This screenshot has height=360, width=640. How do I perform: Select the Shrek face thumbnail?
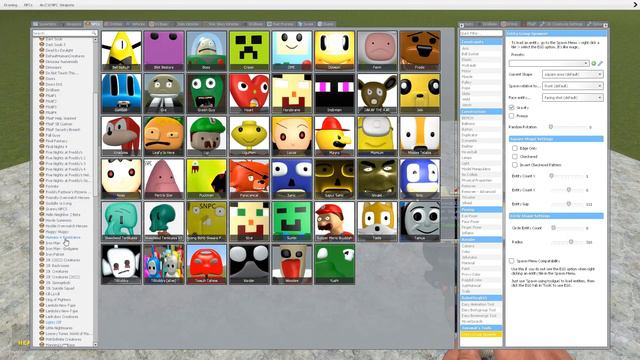pos(377,179)
